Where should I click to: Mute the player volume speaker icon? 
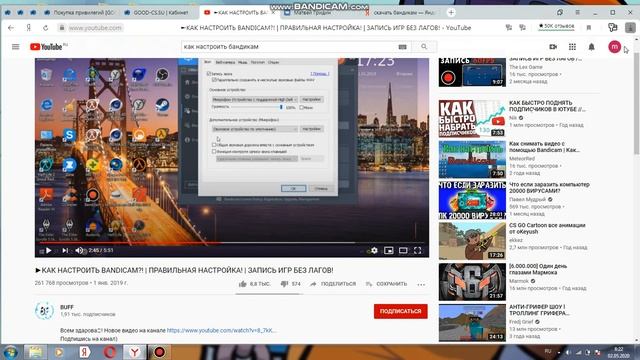pos(79,251)
